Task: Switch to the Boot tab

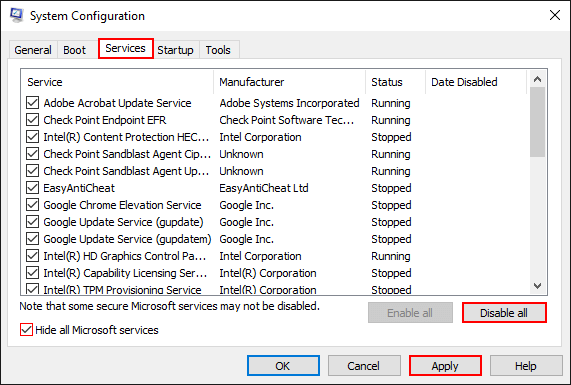Action: (x=74, y=50)
